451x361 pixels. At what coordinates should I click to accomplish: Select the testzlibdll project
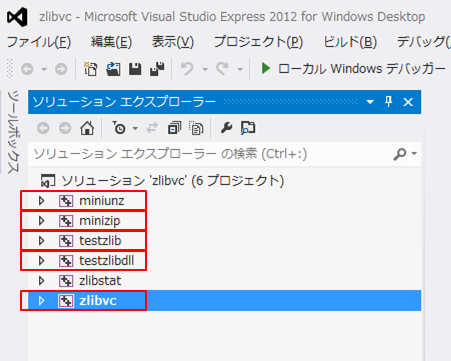point(106,261)
